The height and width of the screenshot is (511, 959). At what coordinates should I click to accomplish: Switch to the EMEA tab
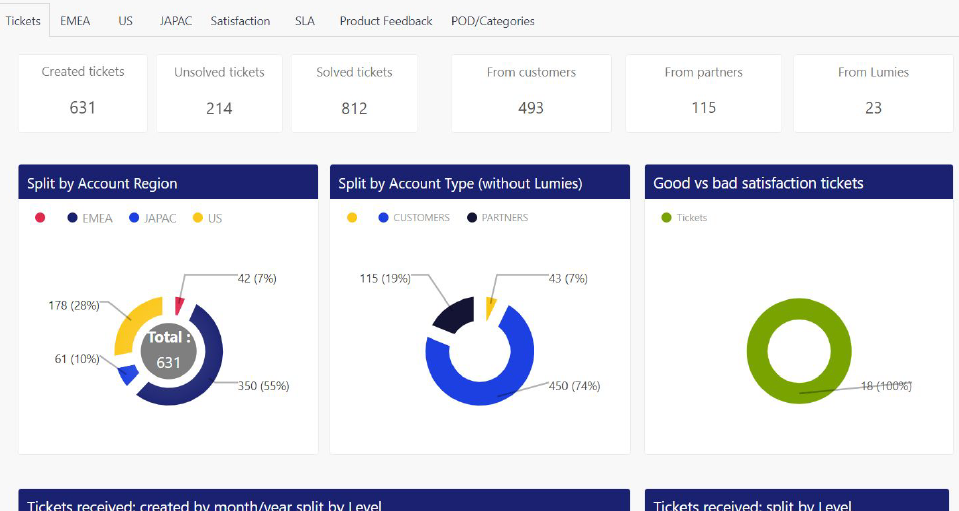(x=75, y=20)
